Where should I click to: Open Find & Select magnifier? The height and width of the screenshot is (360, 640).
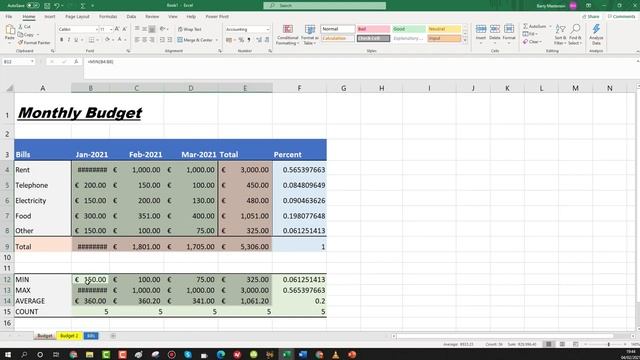pyautogui.click(x=575, y=34)
